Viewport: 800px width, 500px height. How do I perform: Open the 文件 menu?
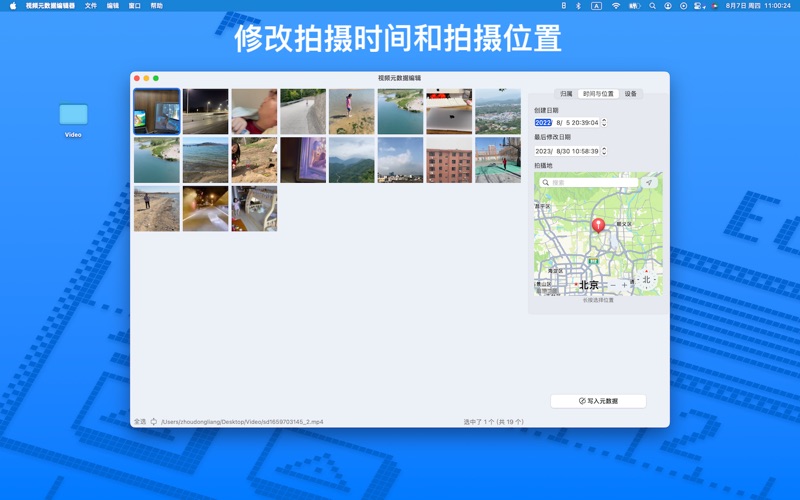click(x=91, y=5)
